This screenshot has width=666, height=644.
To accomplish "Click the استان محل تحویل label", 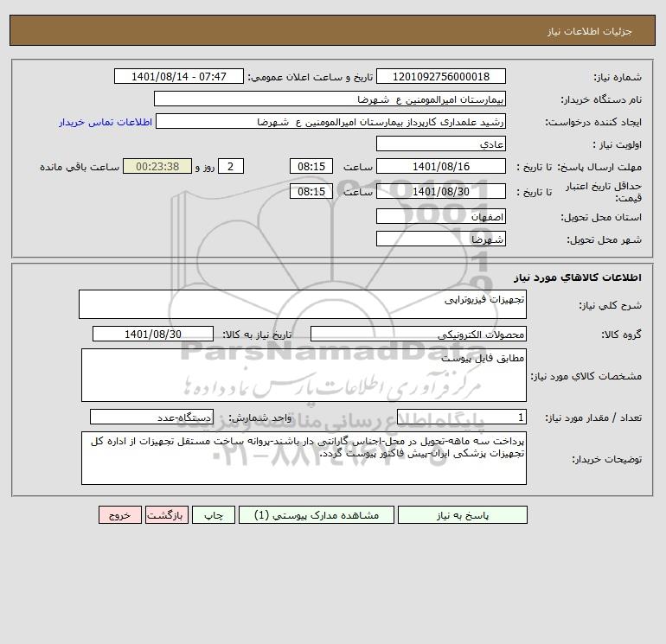I will point(601,217).
